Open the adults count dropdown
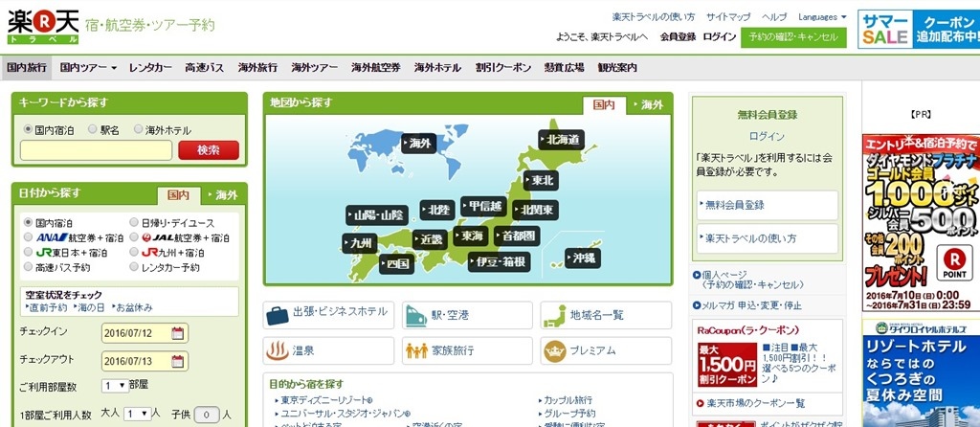 pyautogui.click(x=138, y=414)
